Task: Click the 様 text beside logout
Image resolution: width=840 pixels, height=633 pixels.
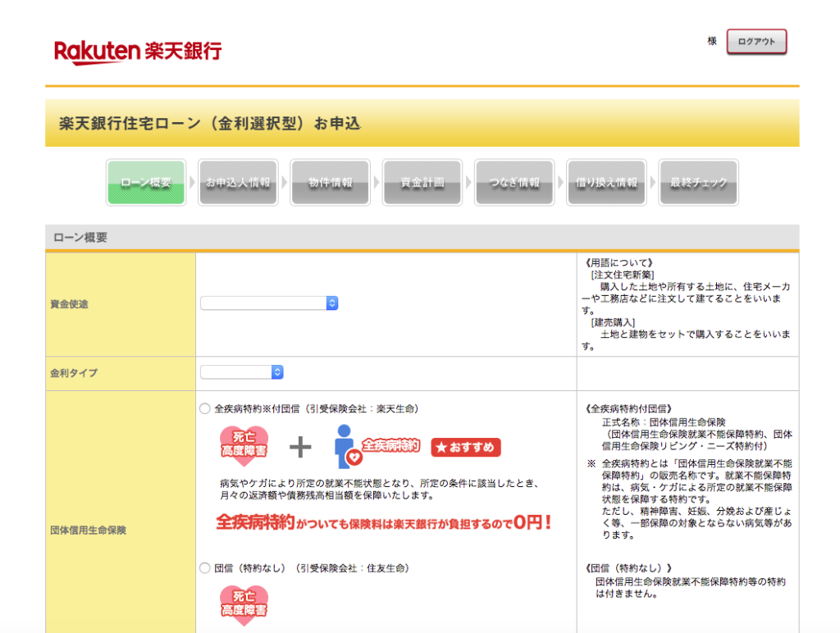Action: click(x=712, y=41)
